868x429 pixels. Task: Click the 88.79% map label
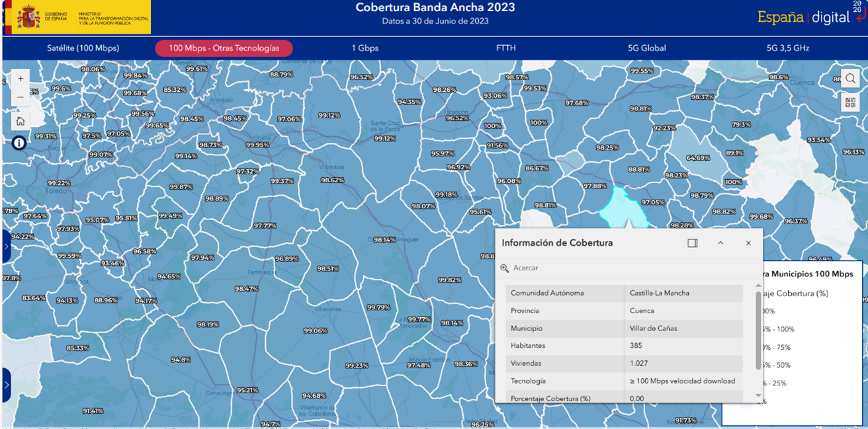(x=281, y=74)
